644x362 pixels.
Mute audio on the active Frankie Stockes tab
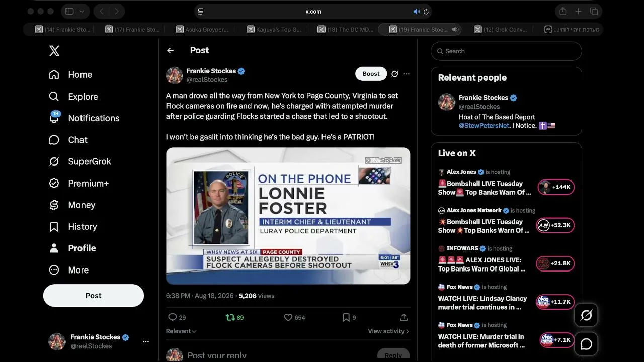pos(455,30)
